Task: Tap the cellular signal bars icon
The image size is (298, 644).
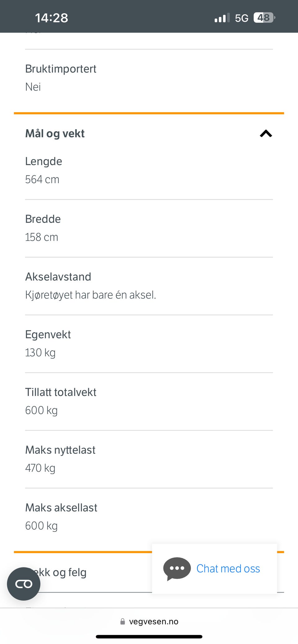Action: point(222,18)
